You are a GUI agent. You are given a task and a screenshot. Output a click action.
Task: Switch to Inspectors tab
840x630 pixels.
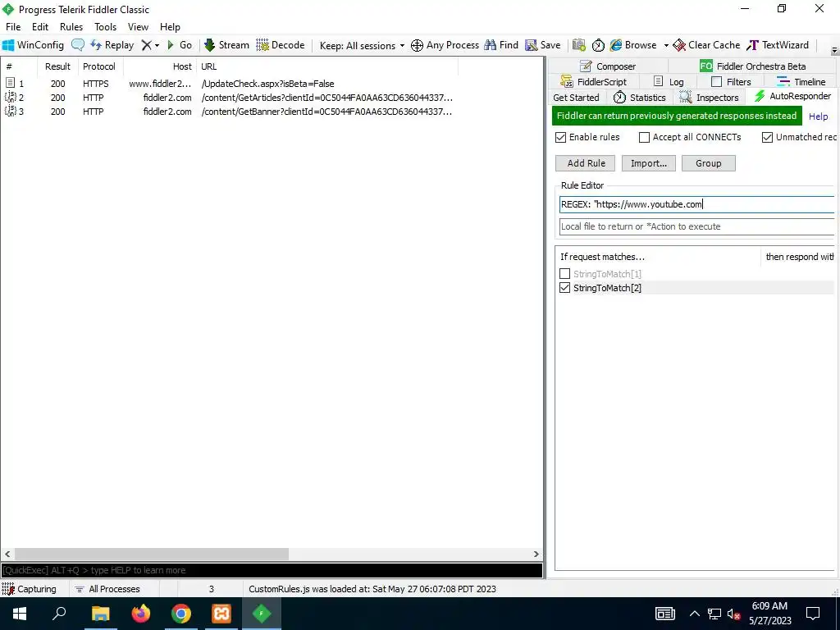[710, 97]
